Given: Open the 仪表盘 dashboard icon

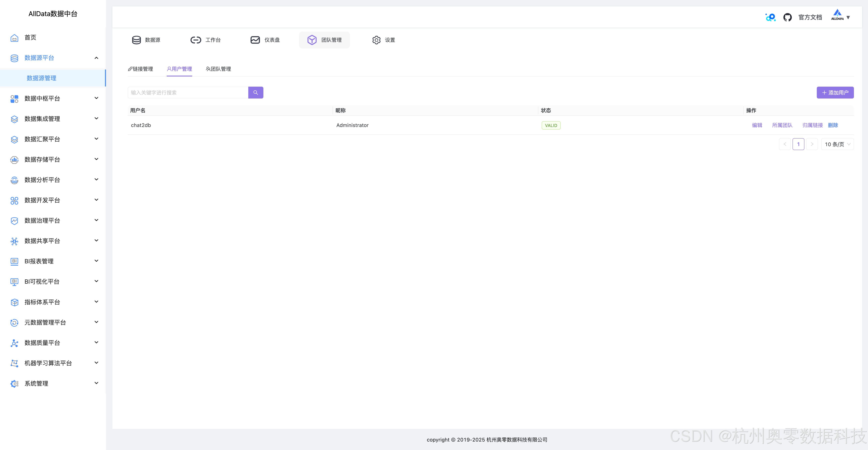Looking at the screenshot, I should coord(255,40).
